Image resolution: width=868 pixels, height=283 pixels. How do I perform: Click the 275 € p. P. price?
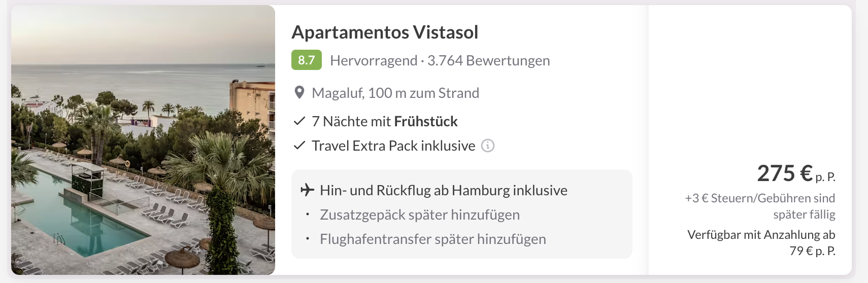click(x=795, y=173)
